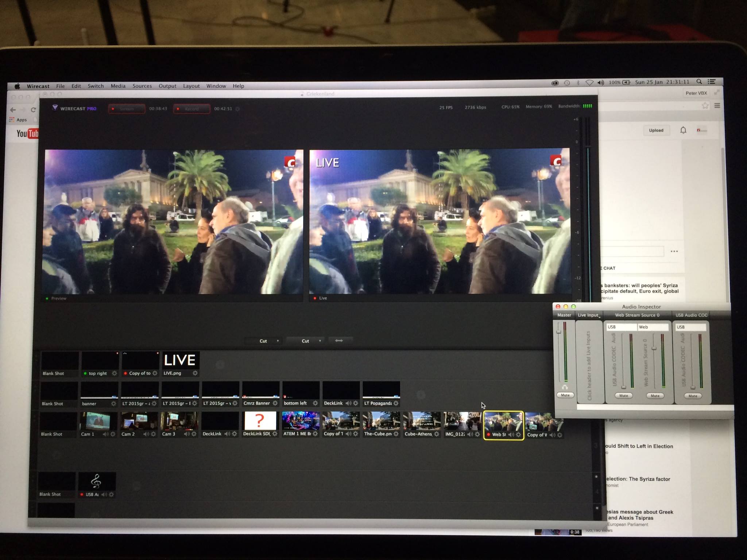Click speaker icon on USB Audio shot

point(104,494)
